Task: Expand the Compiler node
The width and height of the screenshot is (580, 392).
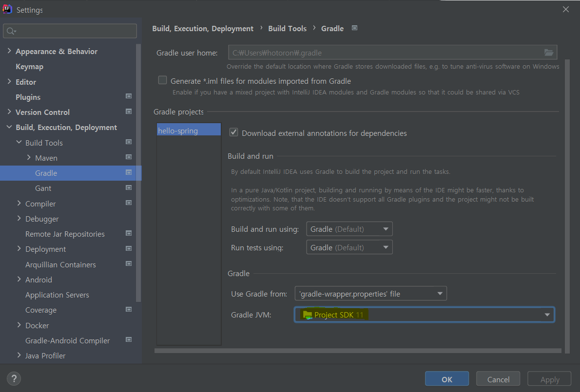Action: tap(19, 203)
